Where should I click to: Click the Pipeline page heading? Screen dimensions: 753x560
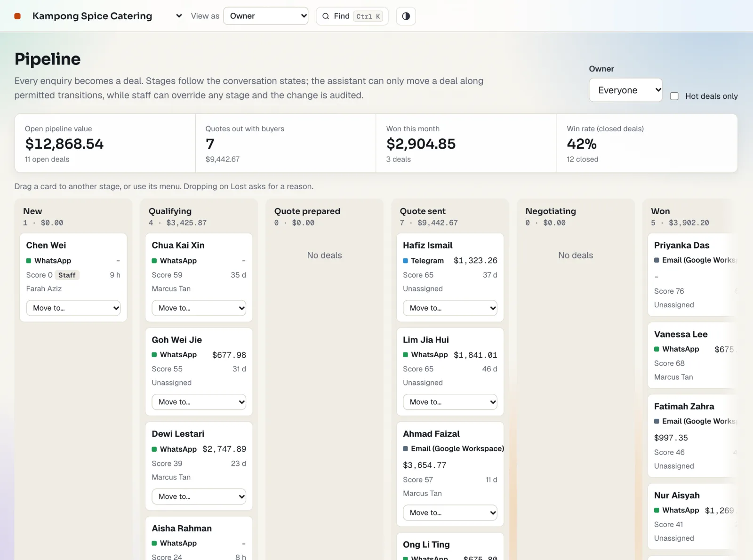(x=48, y=59)
